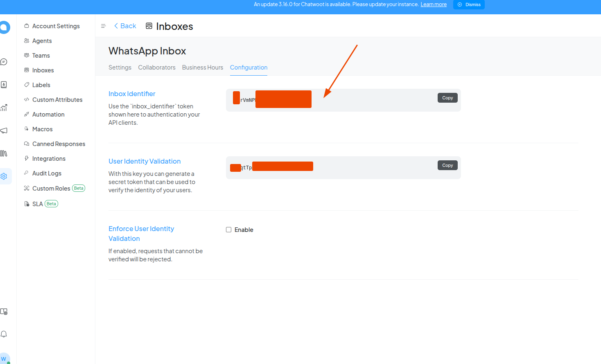Viewport: 601px width, 364px height.
Task: Click the Custom Attributes code icon
Action: point(27,99)
